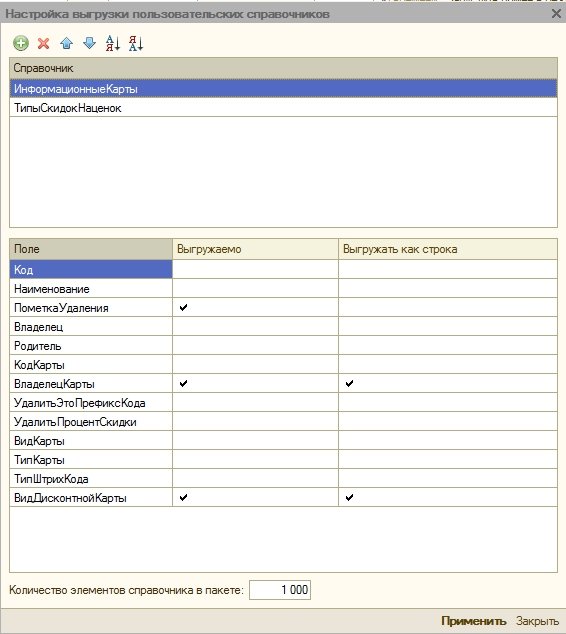Close the settings dialog with the X
566x634 pixels.
(556, 14)
